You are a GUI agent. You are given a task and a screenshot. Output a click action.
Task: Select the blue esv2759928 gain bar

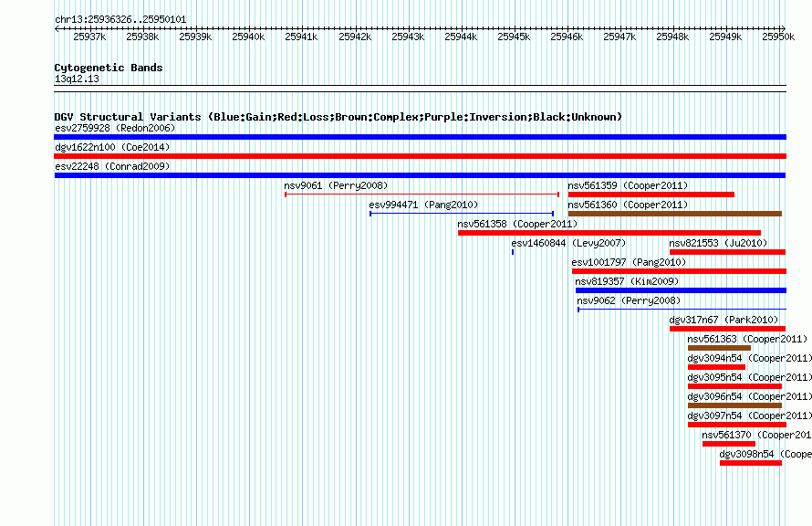(420, 137)
